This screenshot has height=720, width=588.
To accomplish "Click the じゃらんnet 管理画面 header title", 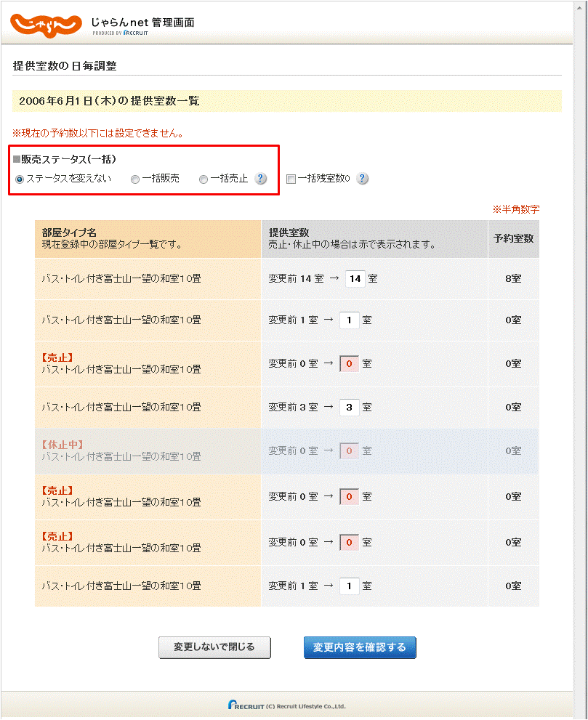I will [x=143, y=22].
